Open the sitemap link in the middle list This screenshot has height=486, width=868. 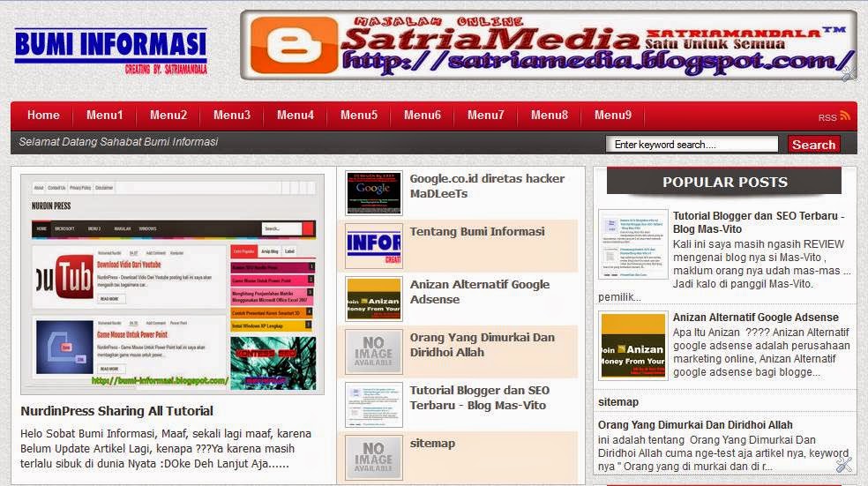[432, 444]
